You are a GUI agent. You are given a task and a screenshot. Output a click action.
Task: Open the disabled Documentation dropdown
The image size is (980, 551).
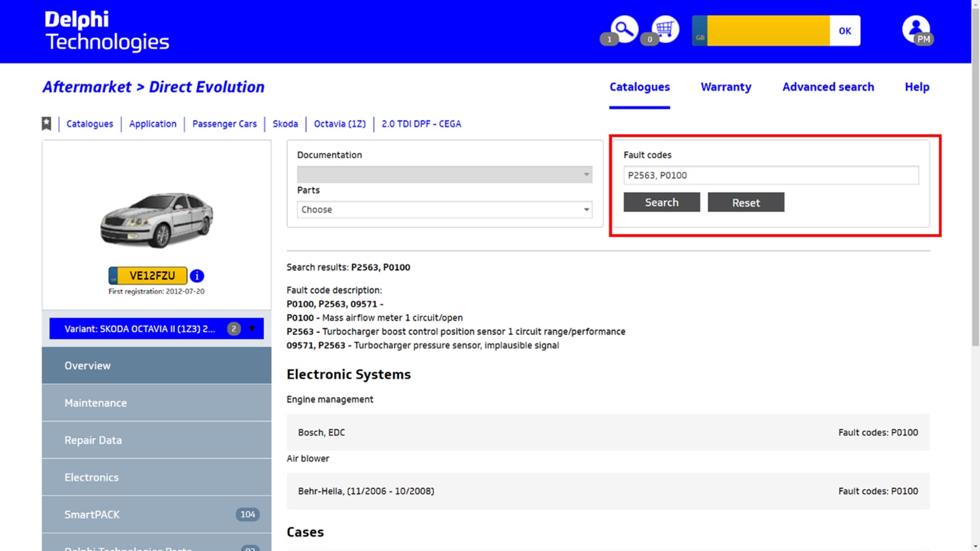444,175
